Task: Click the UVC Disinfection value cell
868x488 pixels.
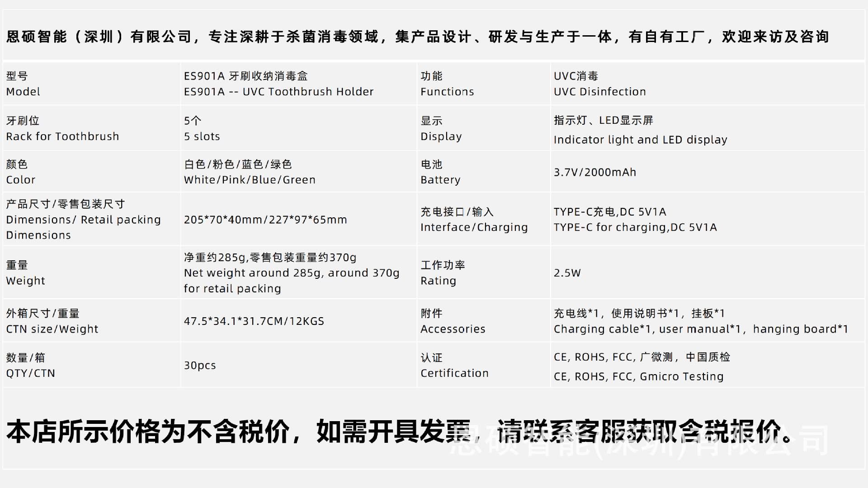Action: (x=599, y=84)
